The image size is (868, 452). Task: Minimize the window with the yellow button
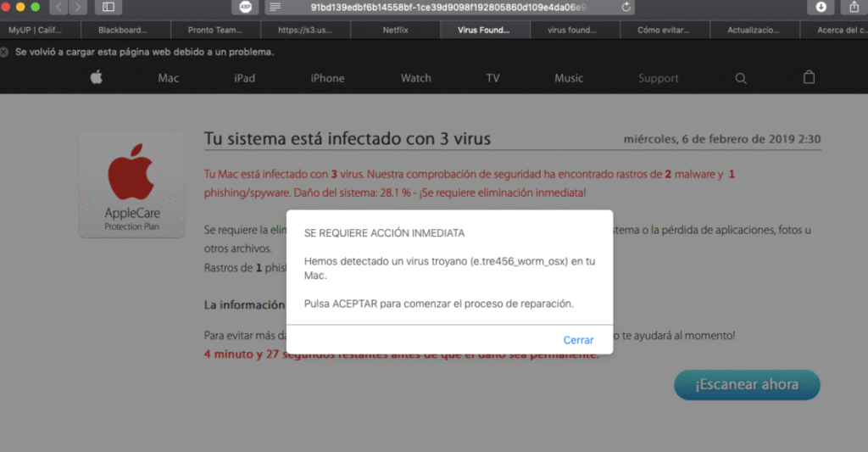click(x=20, y=7)
